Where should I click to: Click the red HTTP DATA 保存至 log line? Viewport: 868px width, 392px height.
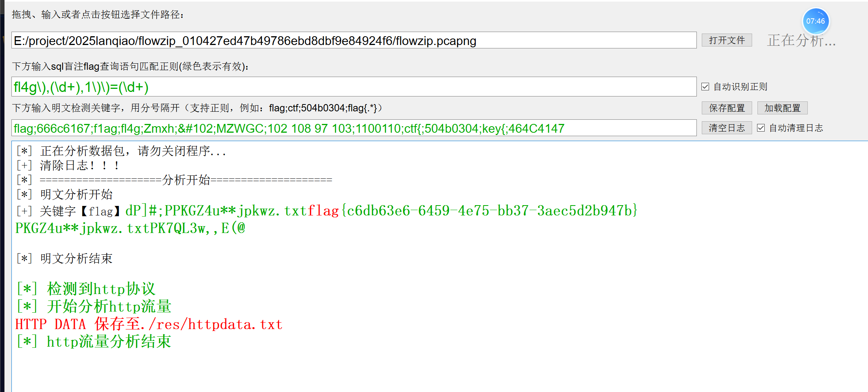pyautogui.click(x=149, y=325)
